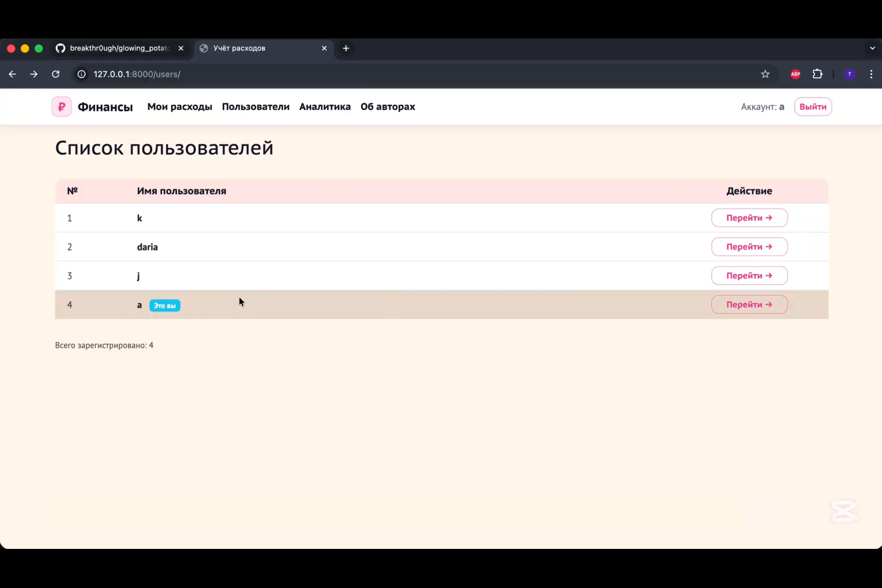Switch to the breakthr0ugh GitHub tab

[119, 49]
